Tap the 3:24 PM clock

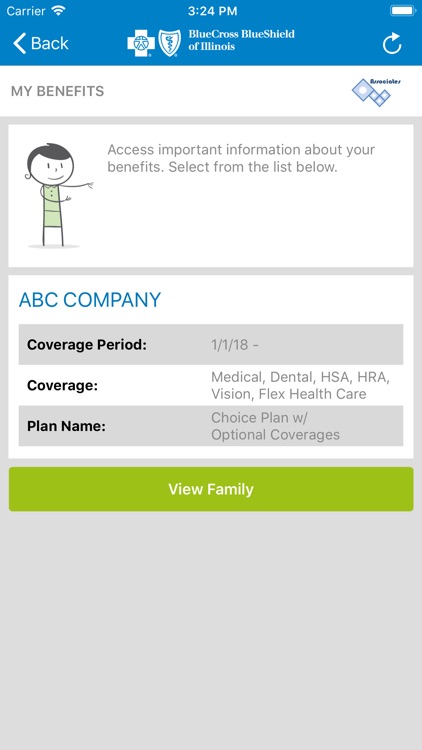pyautogui.click(x=212, y=11)
